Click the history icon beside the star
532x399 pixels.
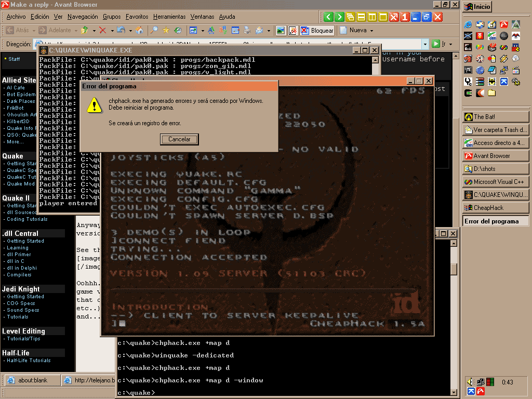click(178, 30)
